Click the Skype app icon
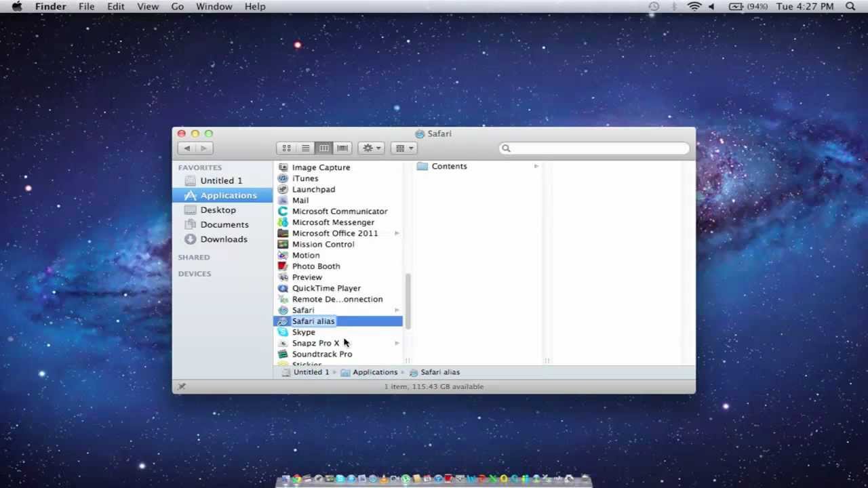 point(283,332)
